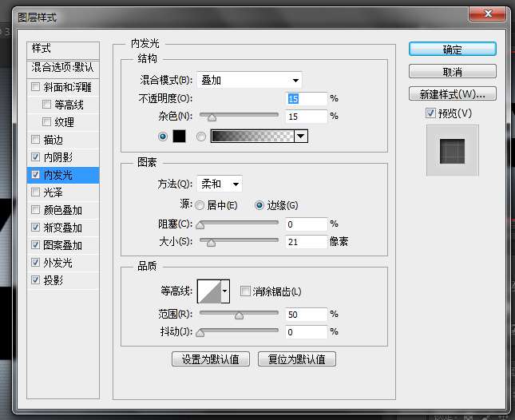Open the 内阴影 settings label
515x420 pixels.
[58, 157]
